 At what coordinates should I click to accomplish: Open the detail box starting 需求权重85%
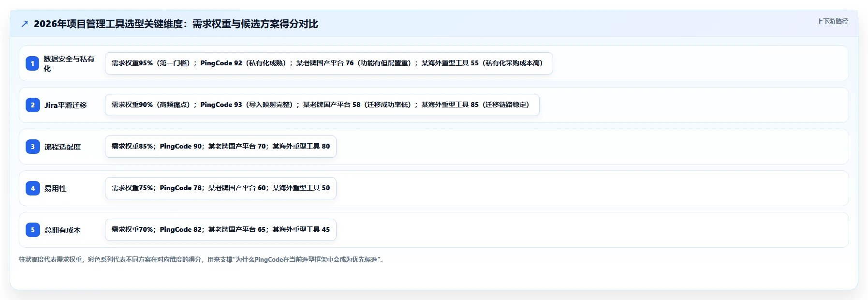click(x=221, y=147)
